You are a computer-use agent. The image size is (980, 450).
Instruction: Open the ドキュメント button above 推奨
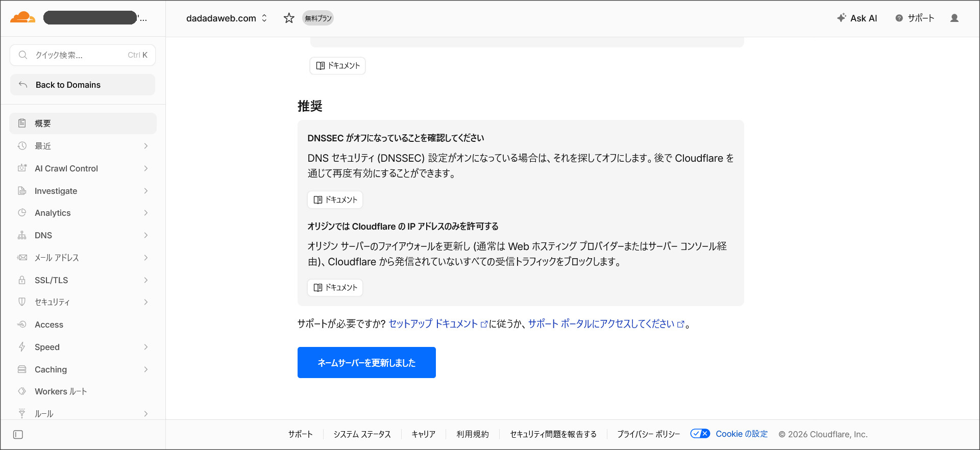tap(337, 66)
